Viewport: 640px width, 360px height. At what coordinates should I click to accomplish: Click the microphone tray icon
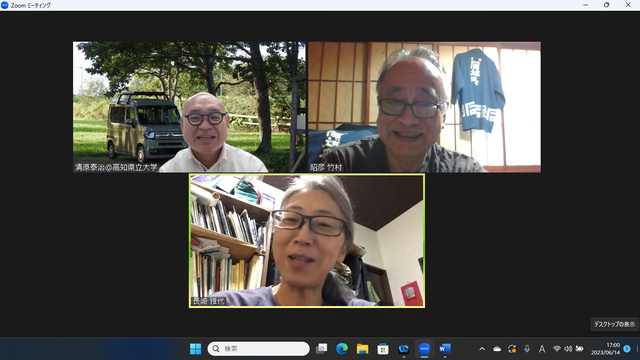pyautogui.click(x=527, y=349)
